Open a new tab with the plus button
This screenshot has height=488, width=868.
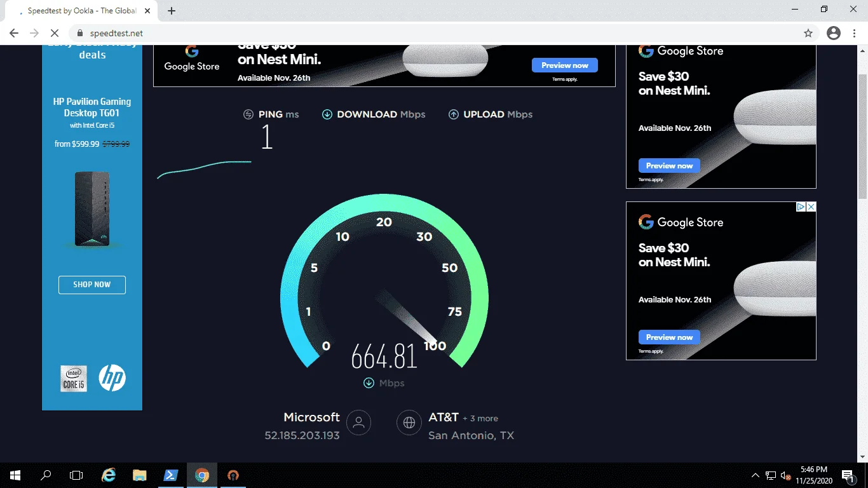(x=172, y=11)
